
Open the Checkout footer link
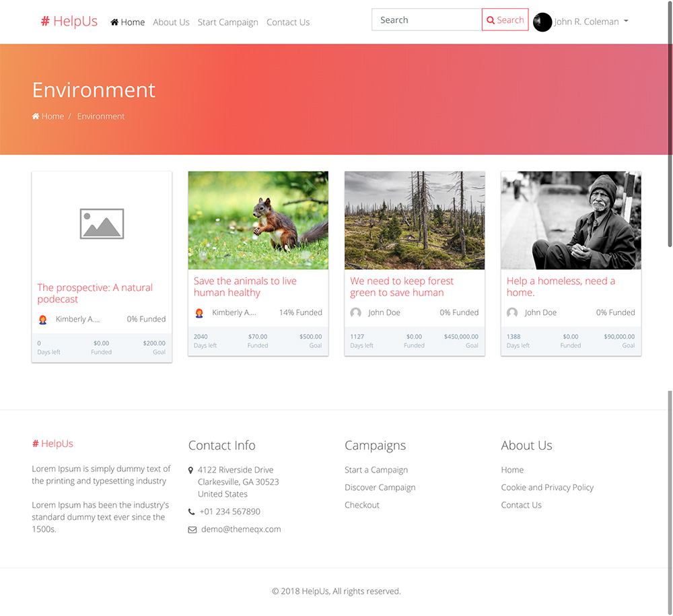tap(362, 505)
